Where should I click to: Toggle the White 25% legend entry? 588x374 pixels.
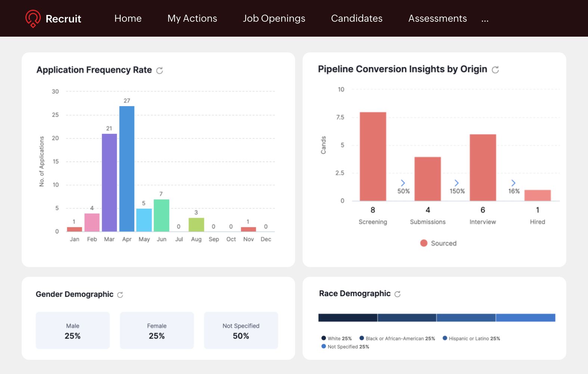[336, 338]
